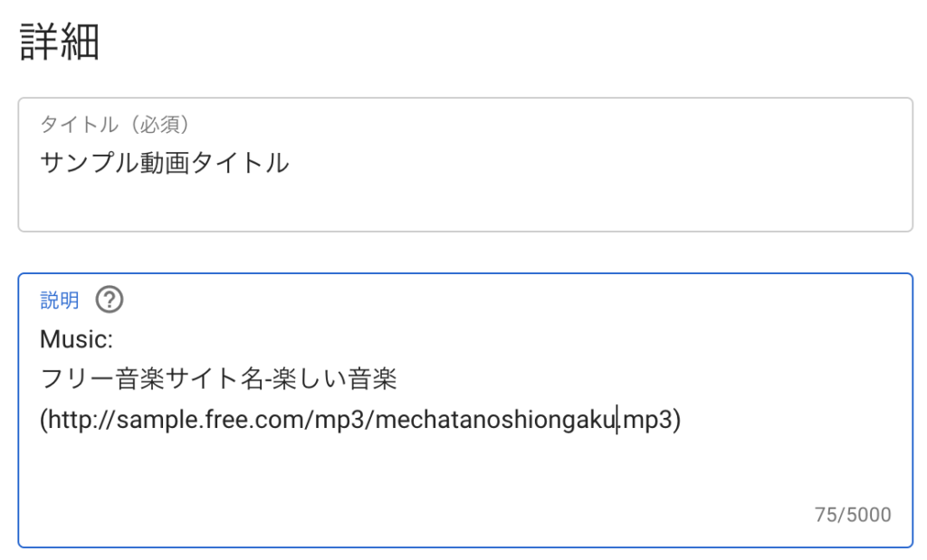The width and height of the screenshot is (927, 560).
Task: Click empty space right of サンプル動画タイトル
Action: click(588, 163)
